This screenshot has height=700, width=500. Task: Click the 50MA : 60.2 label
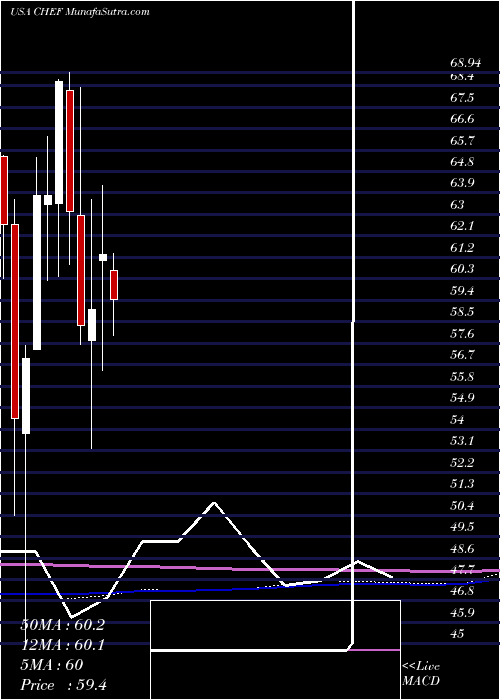62,625
